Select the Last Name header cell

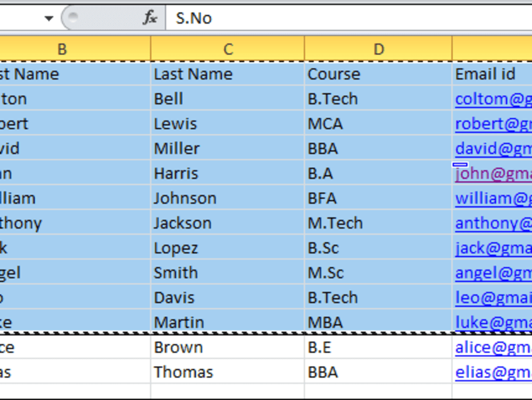(x=228, y=74)
